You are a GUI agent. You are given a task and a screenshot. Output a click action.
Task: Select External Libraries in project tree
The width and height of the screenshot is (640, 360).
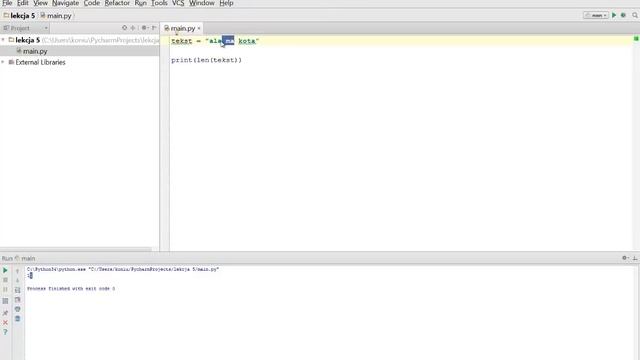[40, 62]
